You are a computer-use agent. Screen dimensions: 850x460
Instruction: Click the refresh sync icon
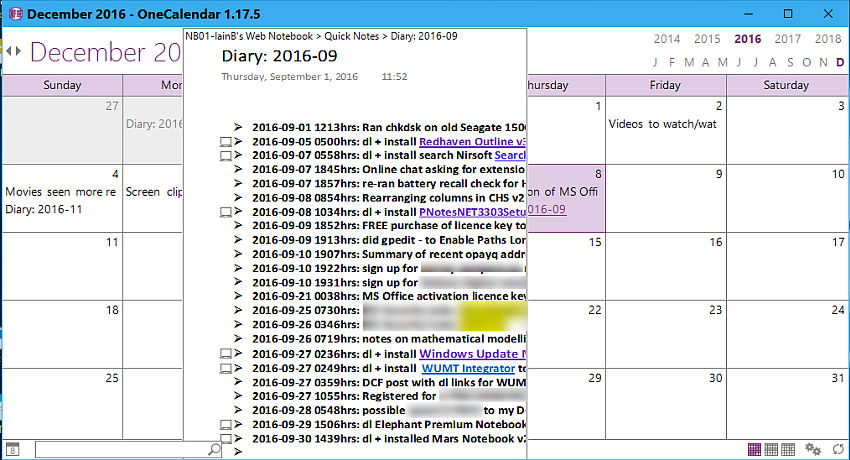click(x=837, y=450)
